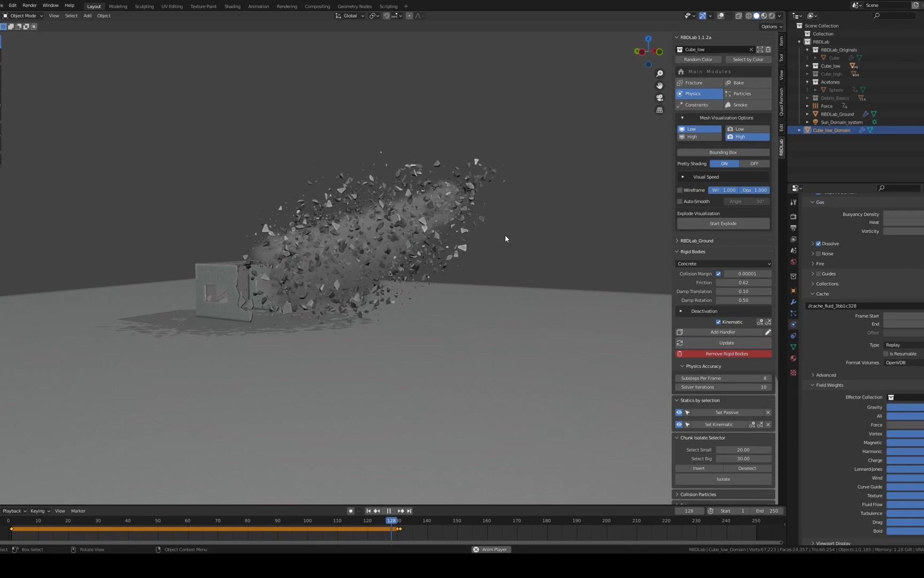
Task: Adjust the Friction slider value
Action: coord(744,283)
